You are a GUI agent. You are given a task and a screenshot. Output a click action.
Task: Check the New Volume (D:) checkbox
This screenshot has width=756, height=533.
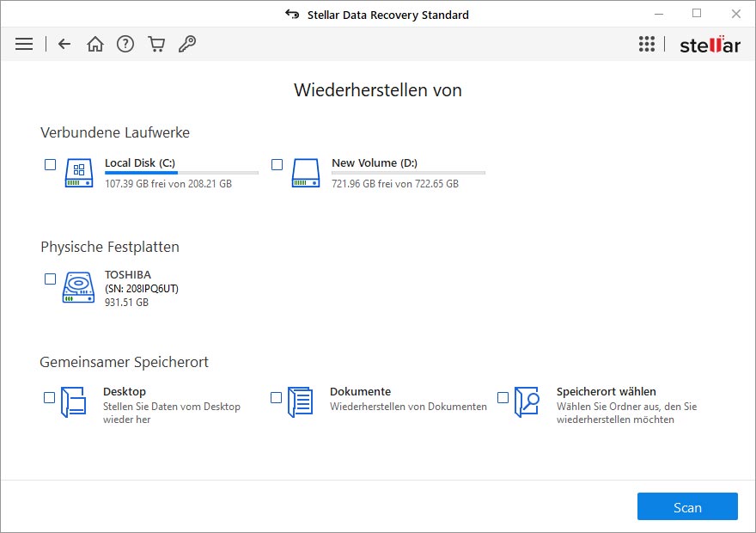click(x=277, y=164)
